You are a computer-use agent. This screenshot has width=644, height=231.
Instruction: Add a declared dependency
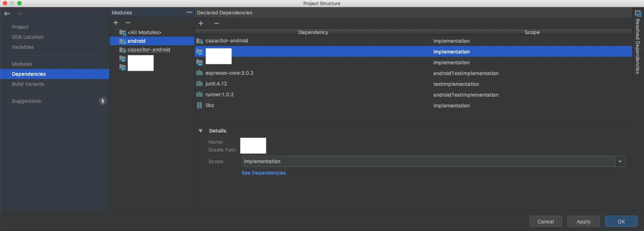(201, 23)
